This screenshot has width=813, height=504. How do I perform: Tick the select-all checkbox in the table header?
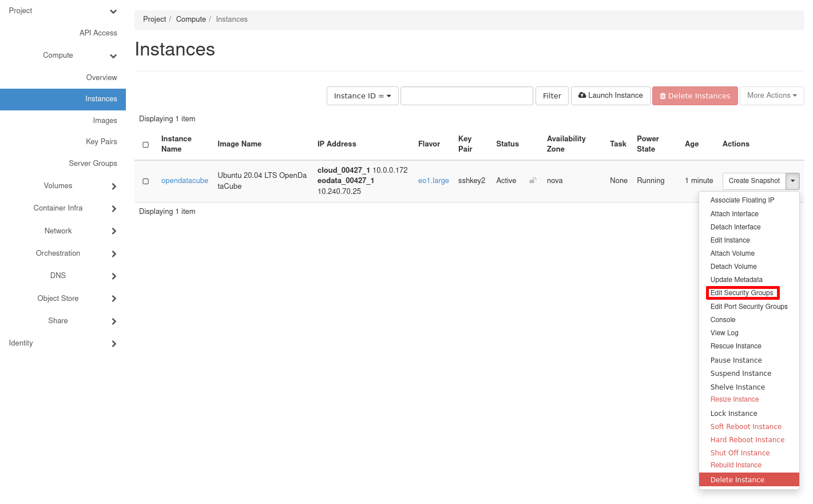tap(146, 145)
